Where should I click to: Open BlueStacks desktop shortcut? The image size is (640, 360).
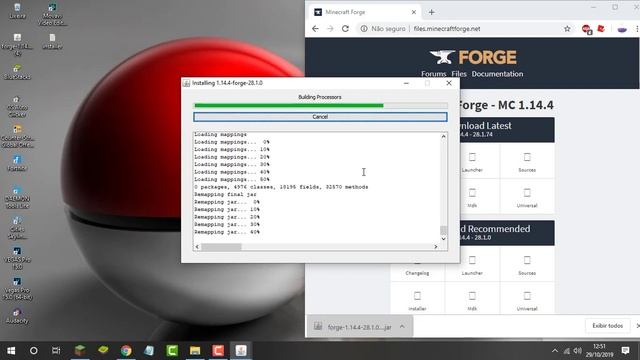tap(17, 72)
